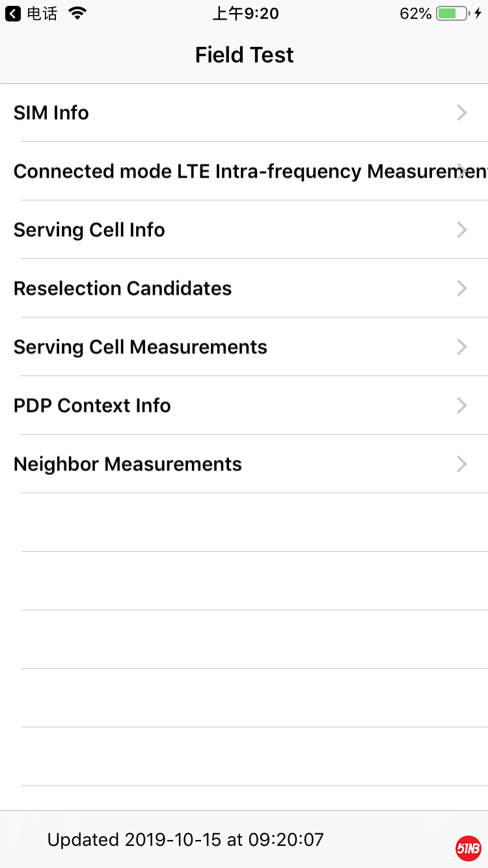Tap the 电话 return-to-app link
Viewport: 488px width, 868px height.
(x=42, y=14)
